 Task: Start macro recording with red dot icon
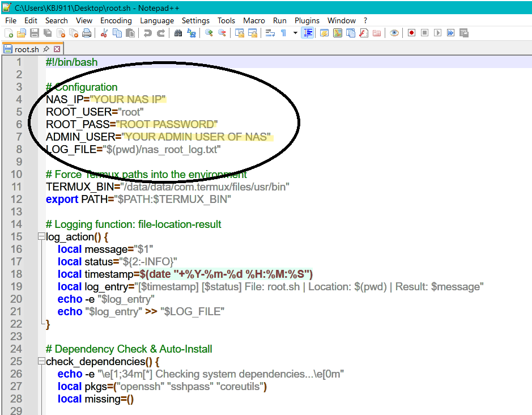(x=411, y=33)
